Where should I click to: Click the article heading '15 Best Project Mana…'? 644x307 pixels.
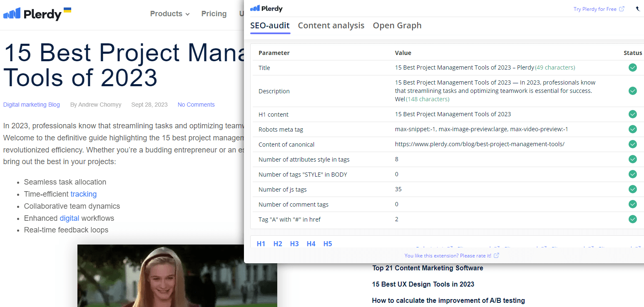point(124,65)
